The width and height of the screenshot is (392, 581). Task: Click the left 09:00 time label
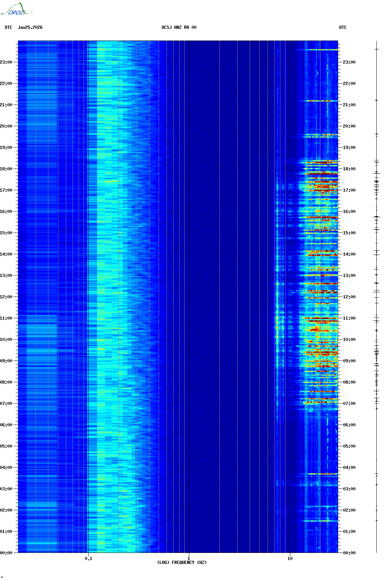coord(6,361)
